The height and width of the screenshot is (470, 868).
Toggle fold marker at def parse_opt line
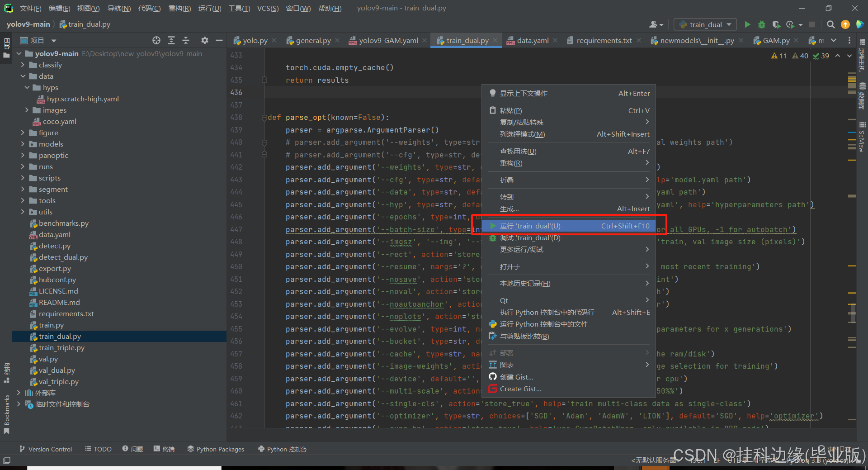264,118
